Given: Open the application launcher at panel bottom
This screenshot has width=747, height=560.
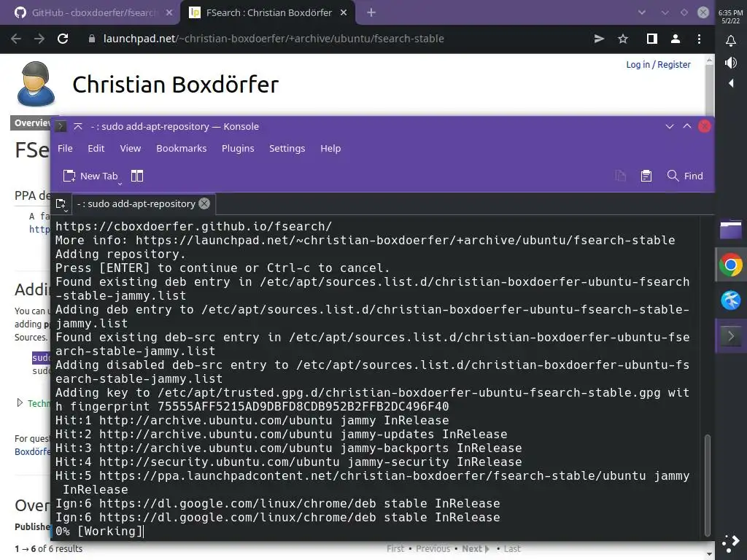Looking at the screenshot, I should [x=731, y=543].
